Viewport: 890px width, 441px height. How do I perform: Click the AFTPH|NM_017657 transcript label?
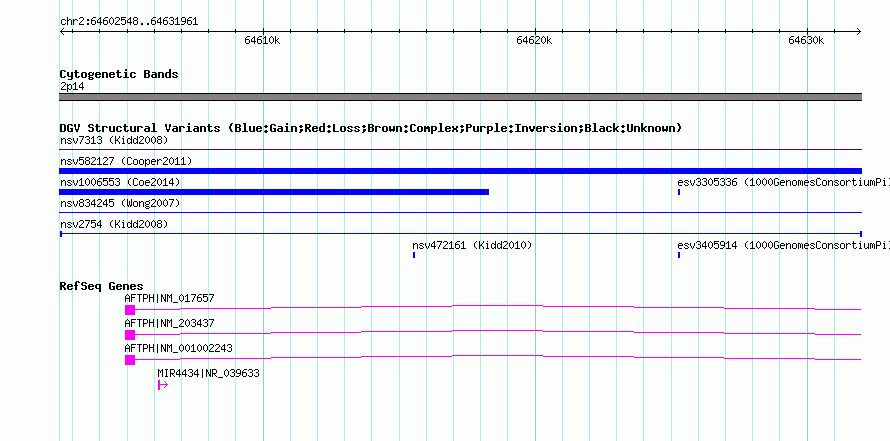[x=170, y=298]
